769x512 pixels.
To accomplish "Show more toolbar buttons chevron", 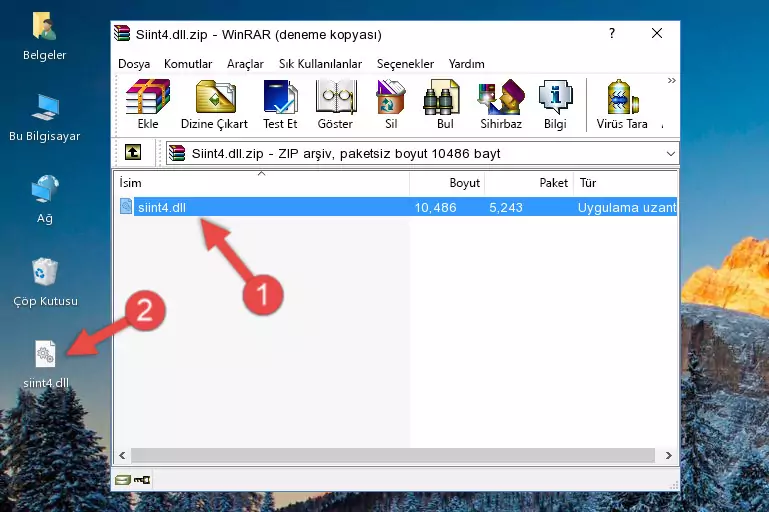I will tap(671, 80).
